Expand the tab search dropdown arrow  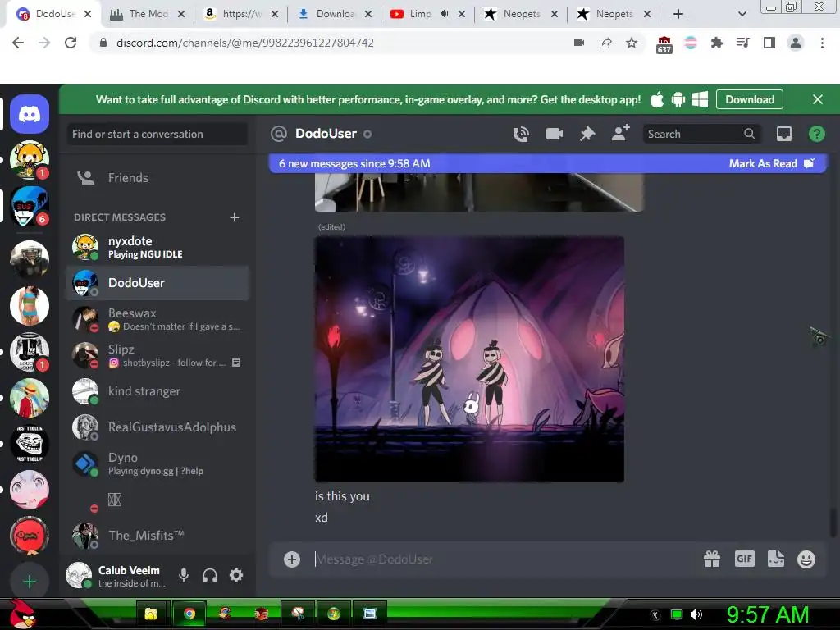742,14
